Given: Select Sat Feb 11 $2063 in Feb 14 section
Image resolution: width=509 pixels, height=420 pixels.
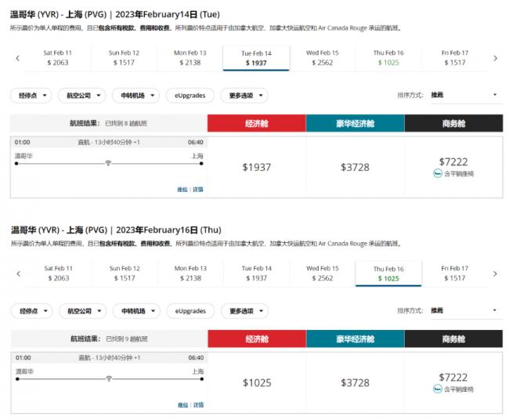Looking at the screenshot, I should point(58,58).
